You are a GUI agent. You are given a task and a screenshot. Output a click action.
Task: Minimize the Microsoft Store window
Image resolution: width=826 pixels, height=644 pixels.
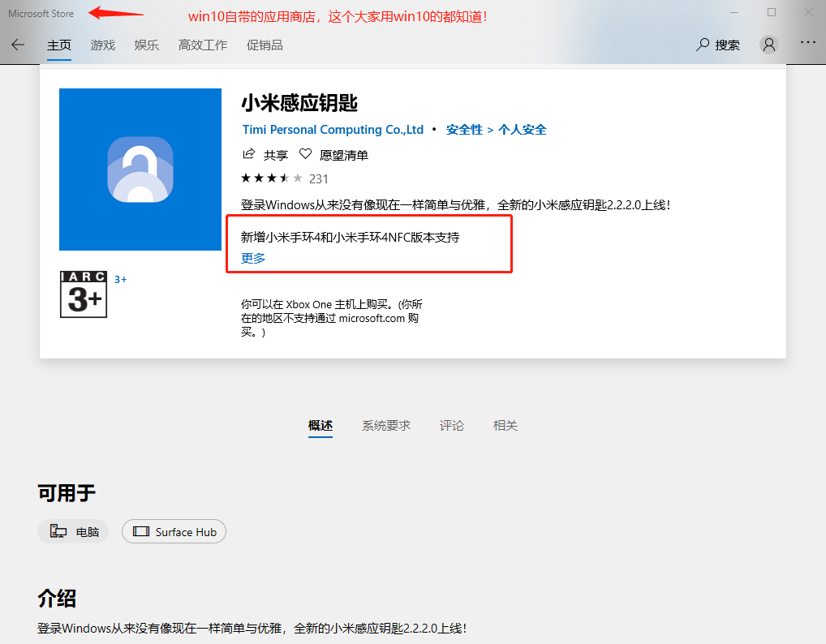pos(734,12)
